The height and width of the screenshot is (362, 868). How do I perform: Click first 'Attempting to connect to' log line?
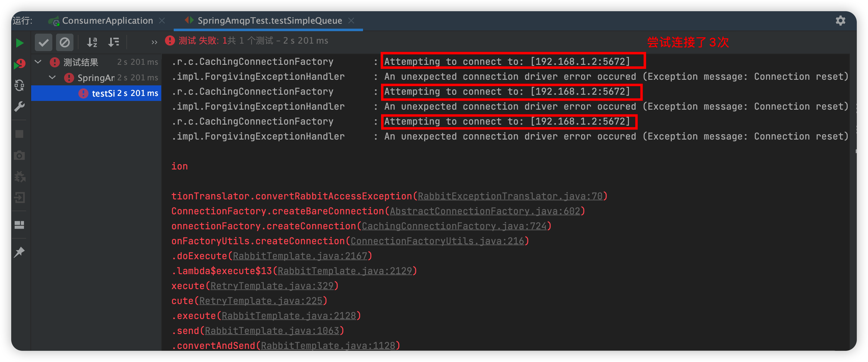click(x=507, y=61)
